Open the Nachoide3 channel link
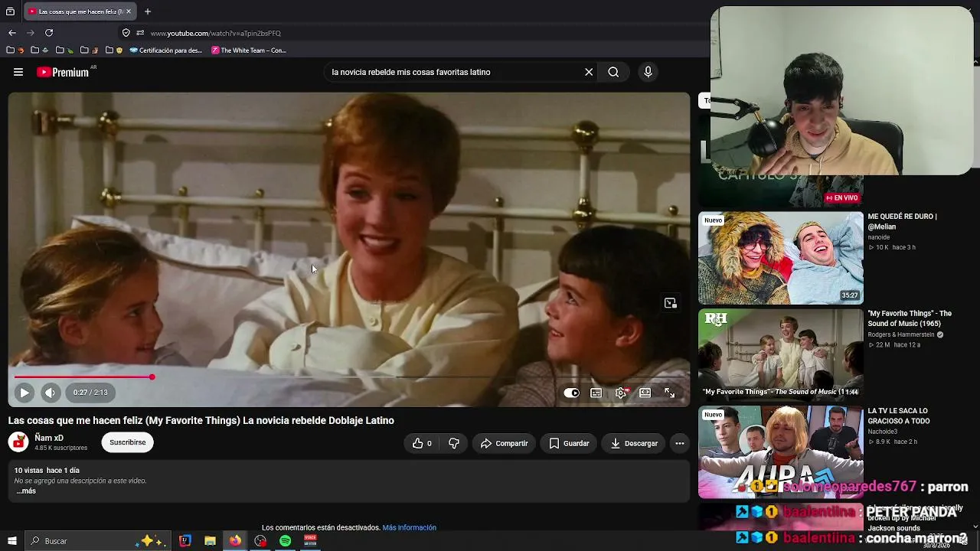This screenshot has height=551, width=980. 882,432
